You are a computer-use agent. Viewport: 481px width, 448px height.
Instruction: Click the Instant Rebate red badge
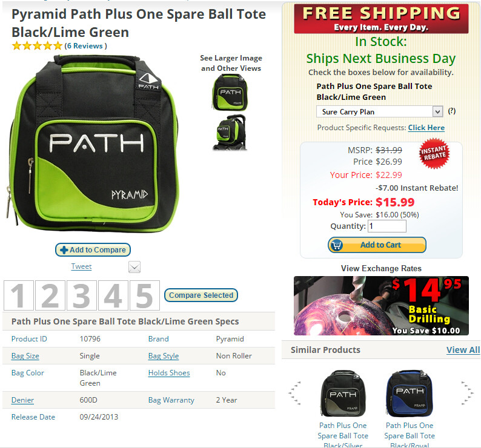pos(434,153)
